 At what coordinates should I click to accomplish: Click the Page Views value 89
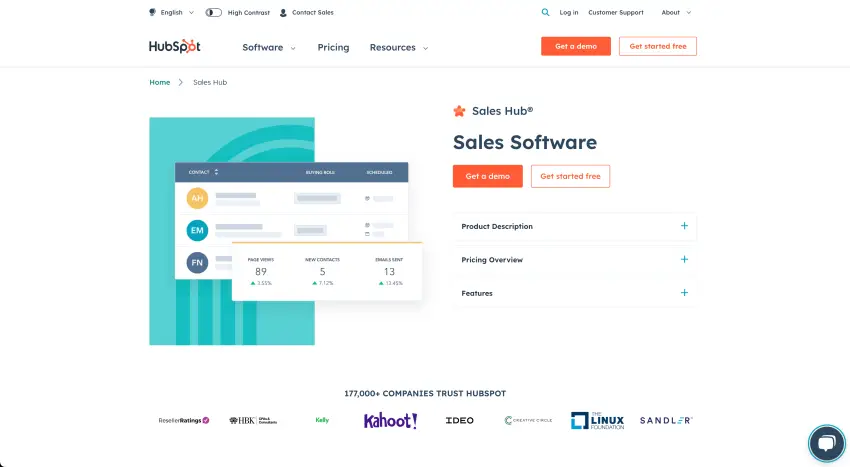click(261, 272)
